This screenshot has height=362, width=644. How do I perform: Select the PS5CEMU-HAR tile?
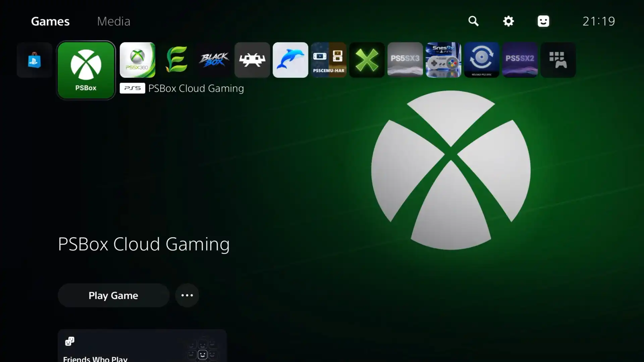[329, 60]
